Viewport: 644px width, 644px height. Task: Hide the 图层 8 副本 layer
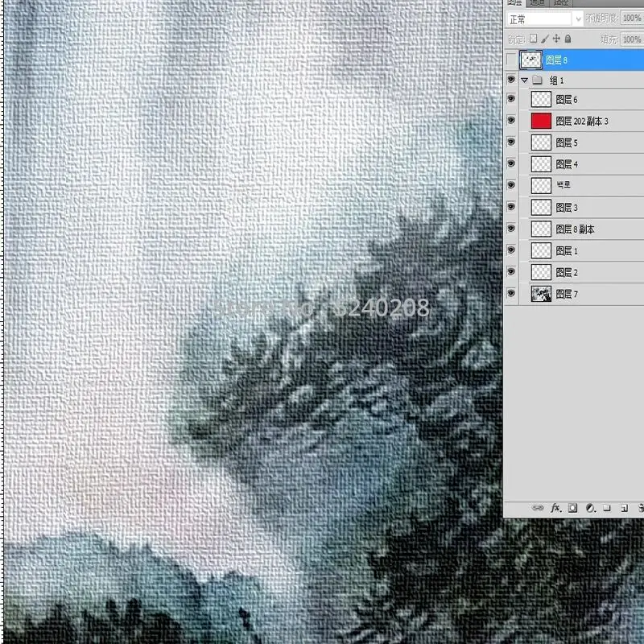pos(511,229)
